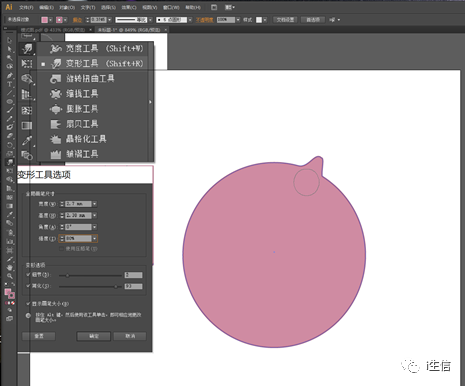
Task: Open the brush definition dropdown
Action: (190, 20)
